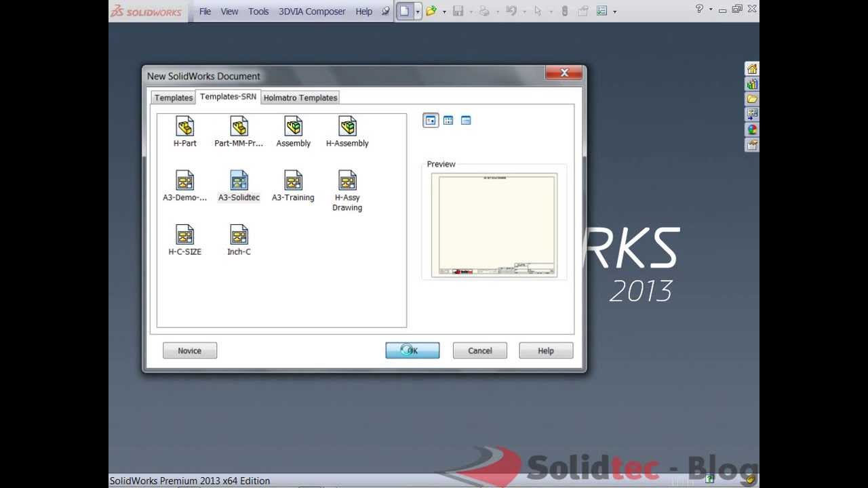Screen dimensions: 868x488
Task: Click the Rebuild traffic light icon
Action: (564, 11)
